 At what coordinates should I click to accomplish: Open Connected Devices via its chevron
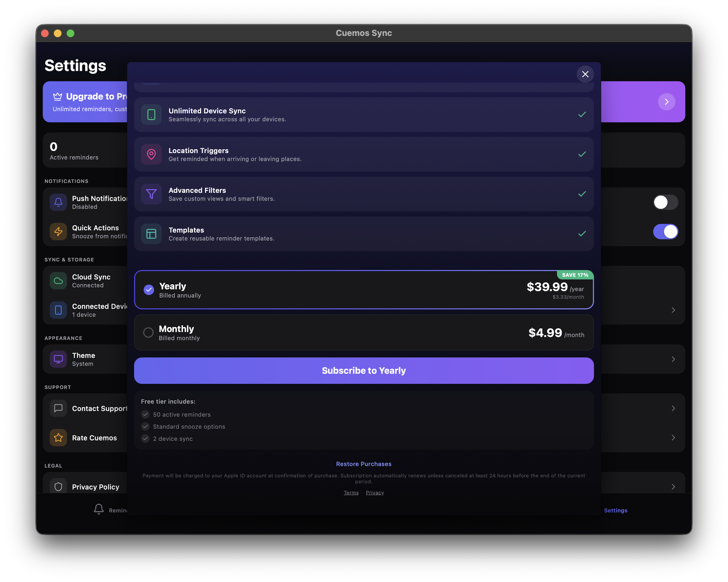(x=673, y=310)
